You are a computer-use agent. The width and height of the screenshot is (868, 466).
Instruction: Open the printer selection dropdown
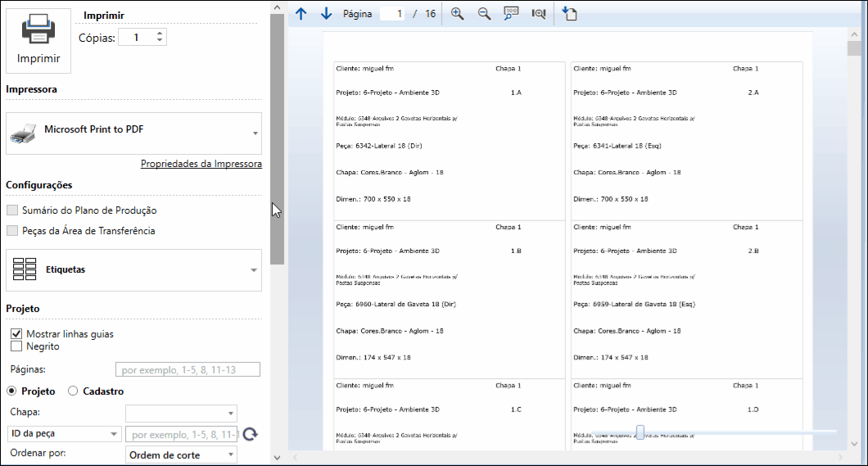click(255, 133)
